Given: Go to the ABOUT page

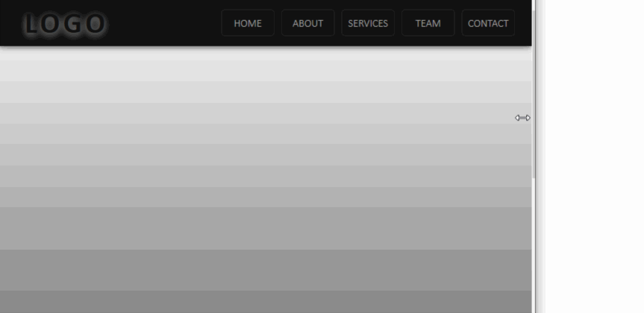Looking at the screenshot, I should (x=308, y=23).
